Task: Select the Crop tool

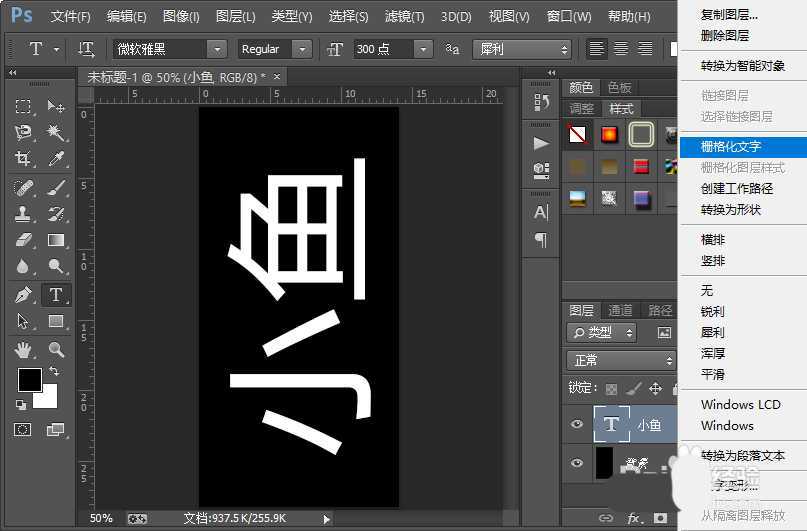Action: tap(23, 159)
